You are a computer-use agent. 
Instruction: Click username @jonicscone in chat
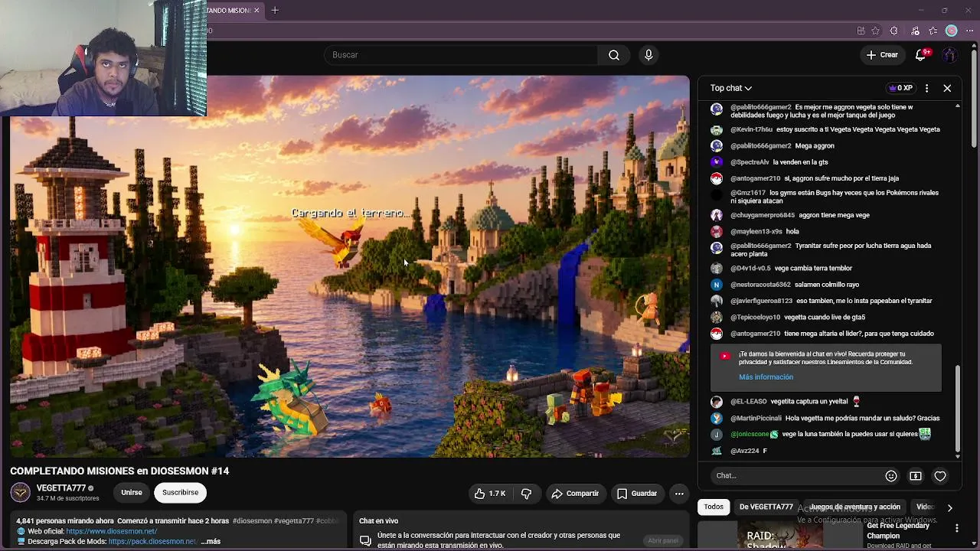(x=750, y=435)
